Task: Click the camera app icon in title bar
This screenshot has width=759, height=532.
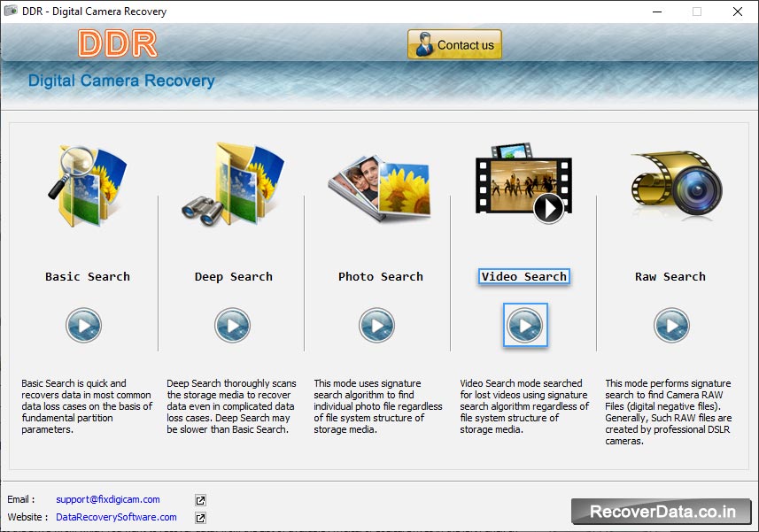Action: click(x=11, y=11)
